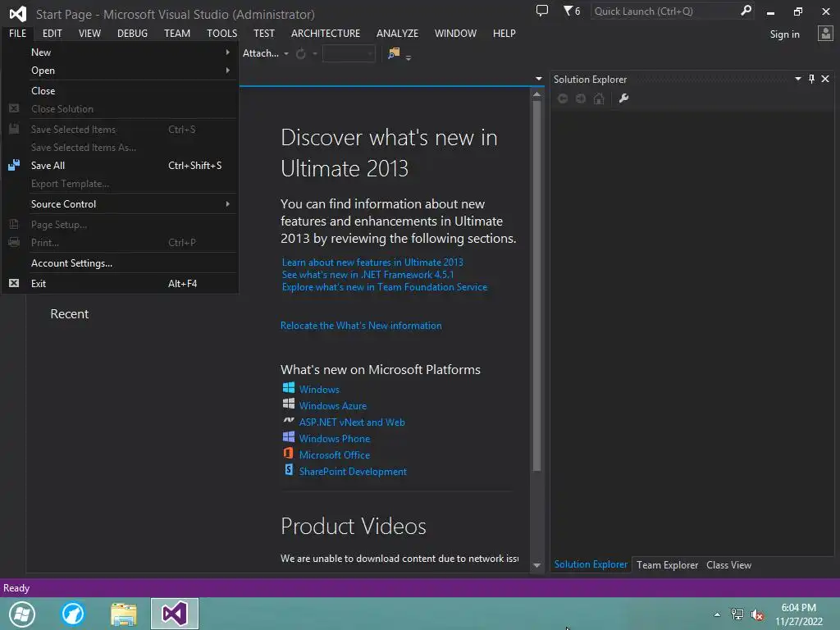Open See what's new in .NET Framework 4.5.1

click(367, 274)
